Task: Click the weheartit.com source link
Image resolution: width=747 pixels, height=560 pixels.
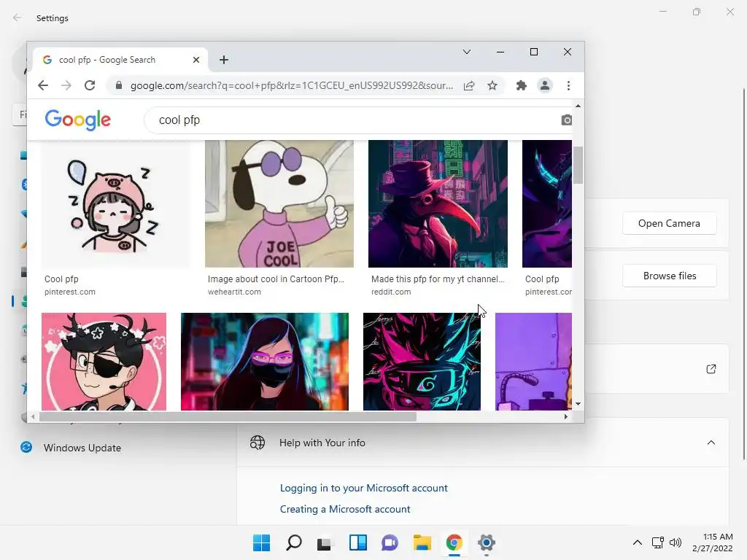Action: coord(234,292)
